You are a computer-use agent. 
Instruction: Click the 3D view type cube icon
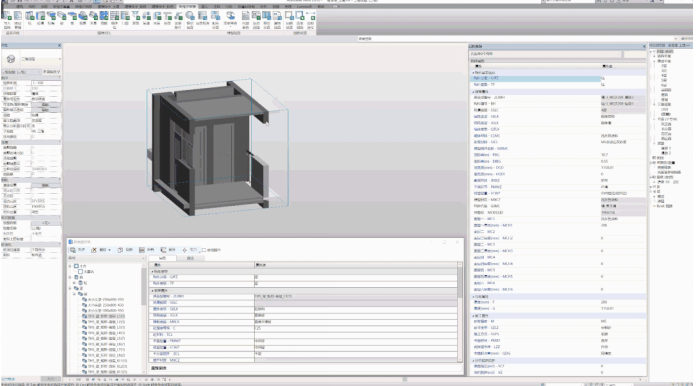pos(11,59)
